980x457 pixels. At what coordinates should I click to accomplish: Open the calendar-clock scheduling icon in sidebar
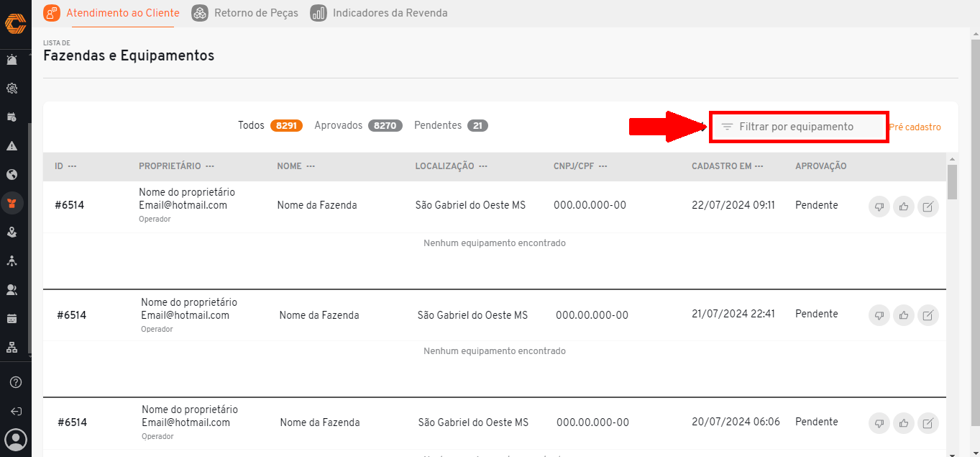tap(12, 117)
